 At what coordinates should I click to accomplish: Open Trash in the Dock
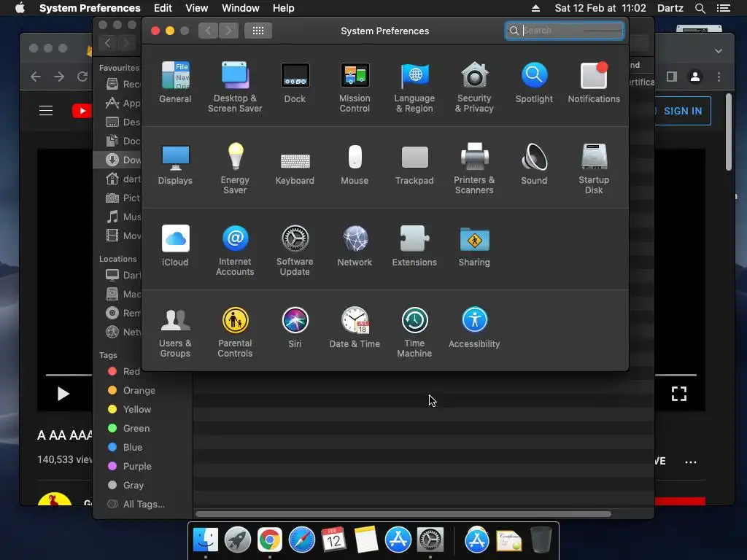pyautogui.click(x=541, y=540)
